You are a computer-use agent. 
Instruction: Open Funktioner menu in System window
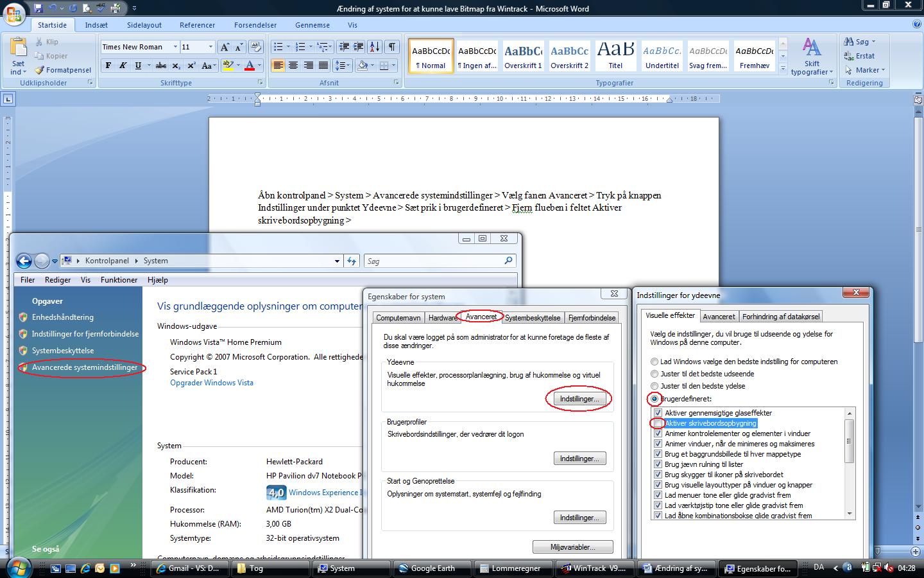[119, 280]
